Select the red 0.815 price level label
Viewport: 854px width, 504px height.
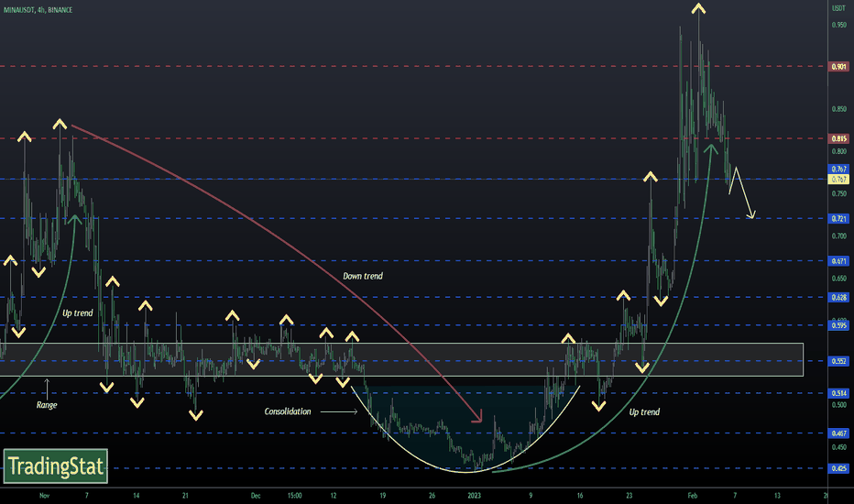tap(838, 138)
